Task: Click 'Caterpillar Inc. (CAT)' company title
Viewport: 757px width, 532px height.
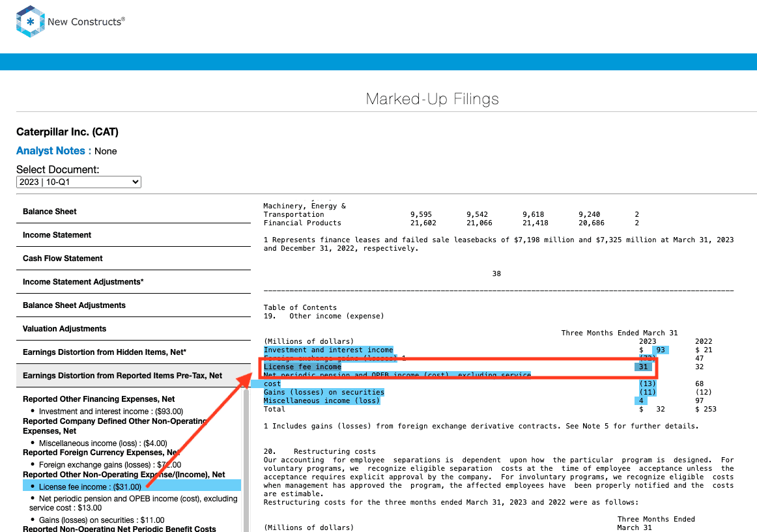Action: point(67,132)
